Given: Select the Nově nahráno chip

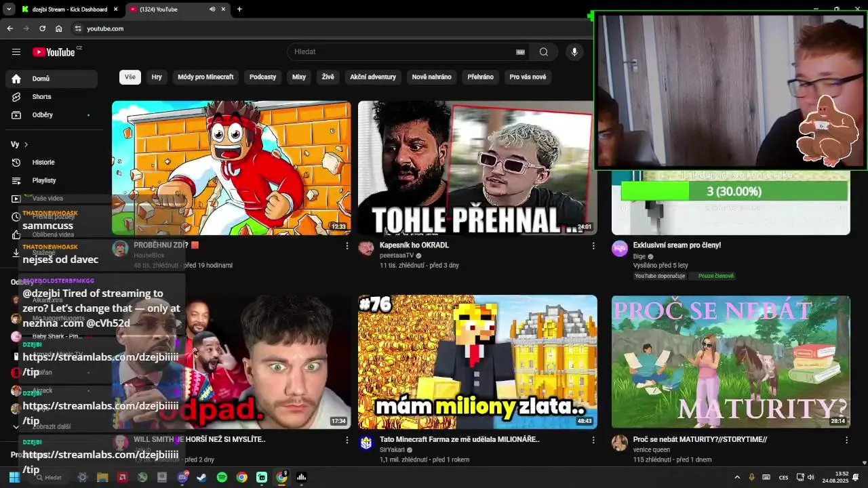Looking at the screenshot, I should pyautogui.click(x=431, y=77).
